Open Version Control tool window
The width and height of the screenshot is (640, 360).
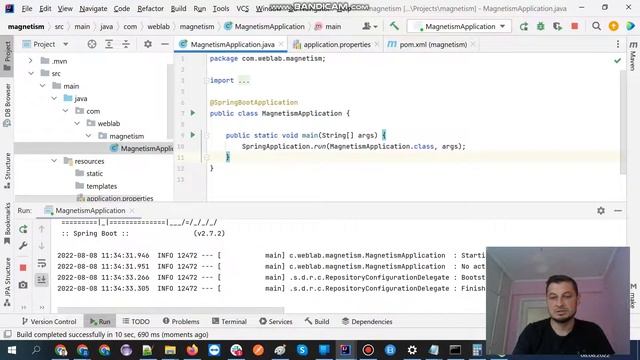pyautogui.click(x=49, y=322)
